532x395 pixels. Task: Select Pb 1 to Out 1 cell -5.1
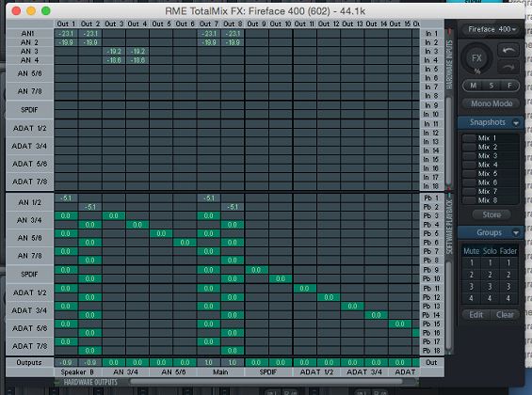66,198
